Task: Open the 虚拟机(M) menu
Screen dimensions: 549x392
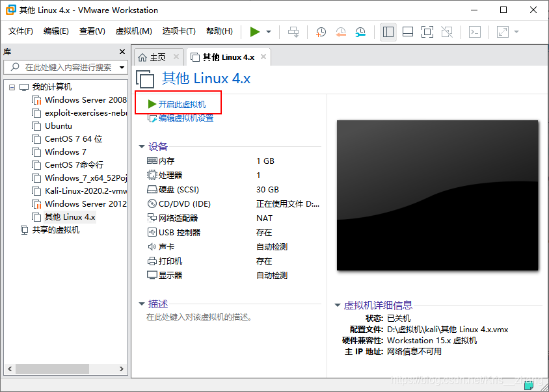Action: click(134, 31)
